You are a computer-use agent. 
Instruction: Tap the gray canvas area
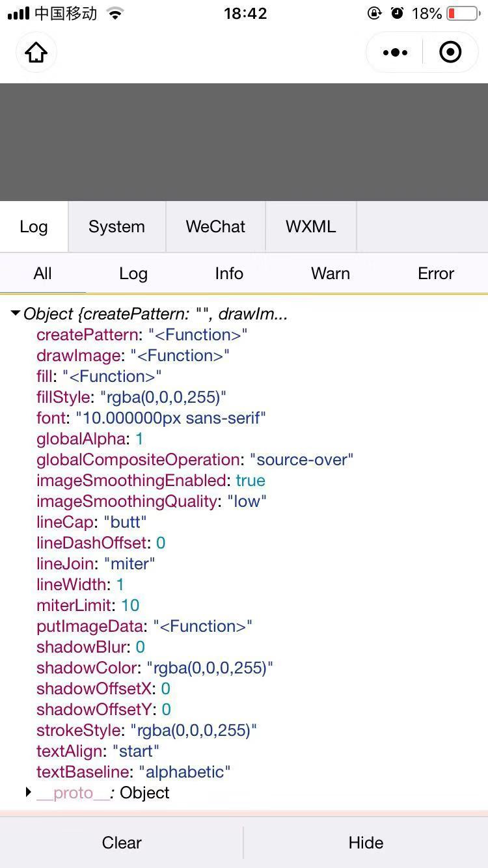pyautogui.click(x=244, y=142)
